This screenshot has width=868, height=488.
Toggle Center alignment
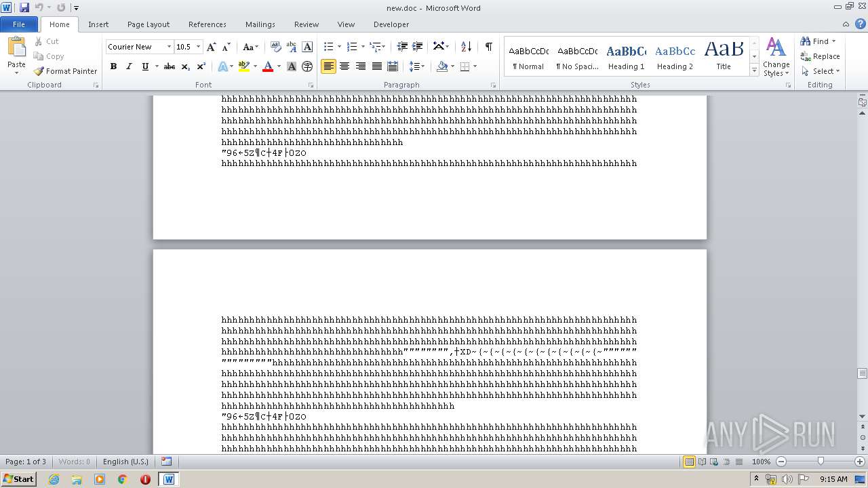(344, 66)
